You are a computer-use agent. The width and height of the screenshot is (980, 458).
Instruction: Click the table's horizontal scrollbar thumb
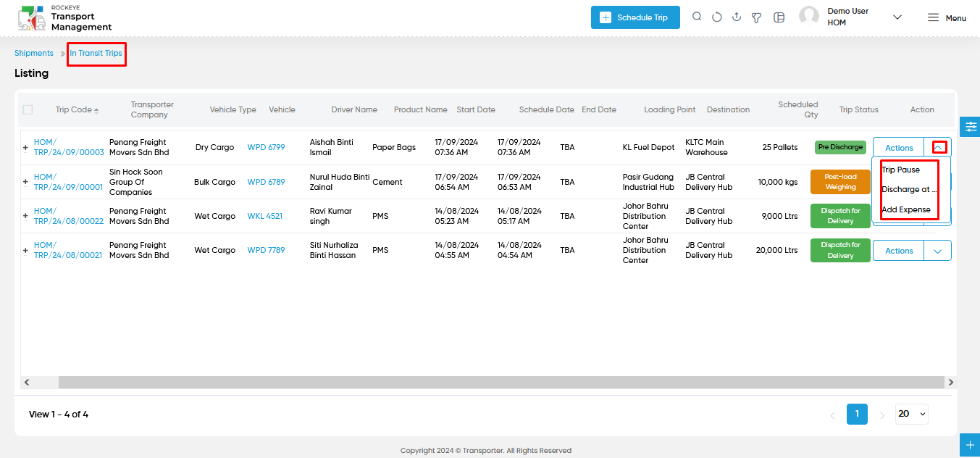coord(501,382)
